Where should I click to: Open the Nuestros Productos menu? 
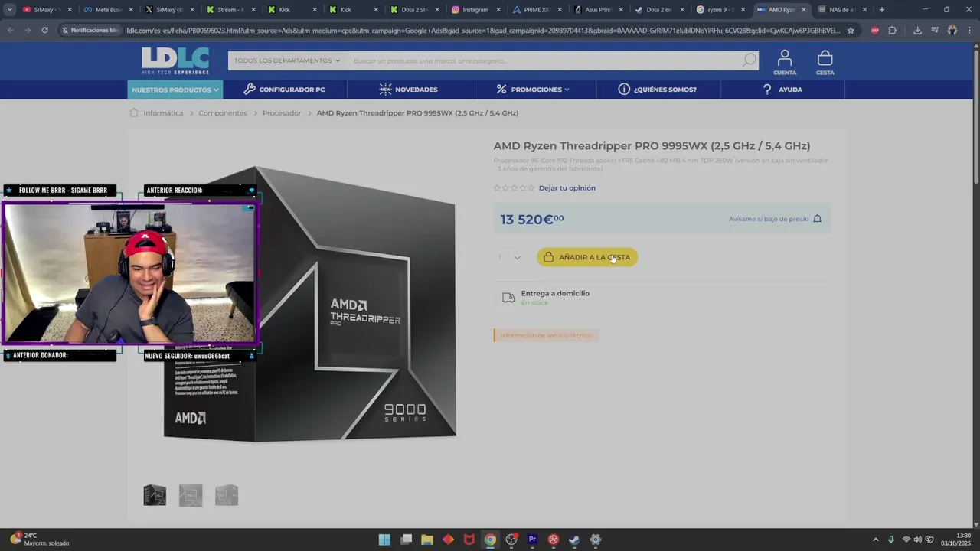pos(175,90)
